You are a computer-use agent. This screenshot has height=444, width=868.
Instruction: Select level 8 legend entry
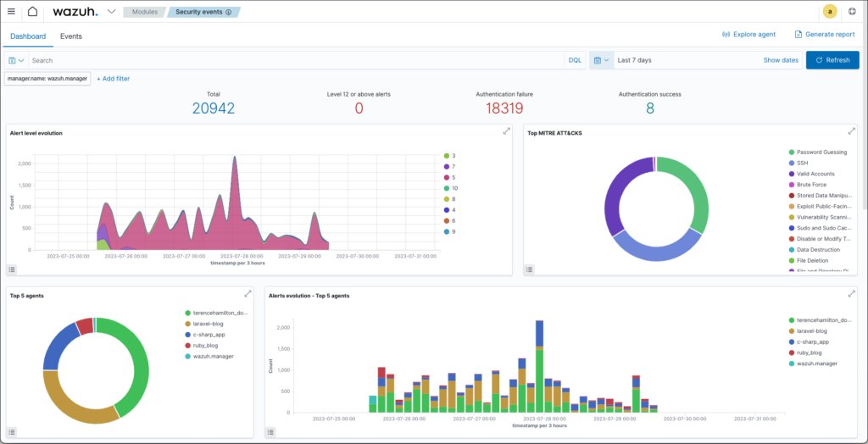point(449,199)
